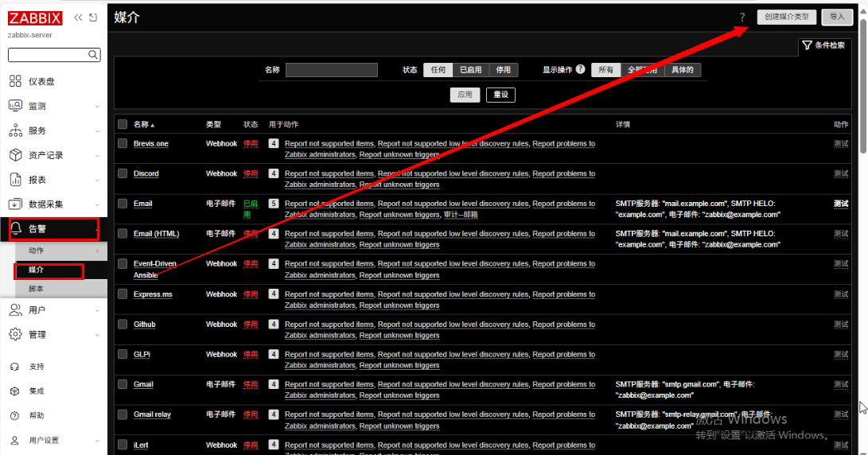Expand the 数据采集 menu section
This screenshot has height=455, width=868.
tap(53, 204)
